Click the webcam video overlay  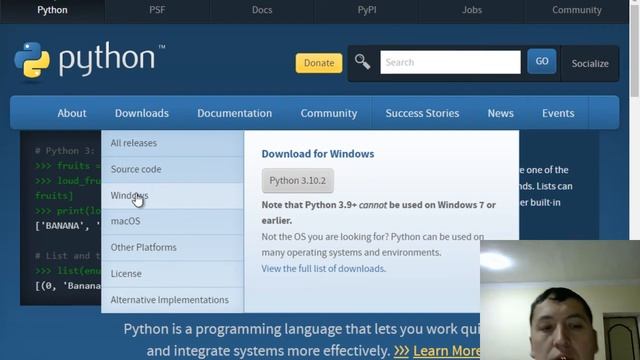560,300
